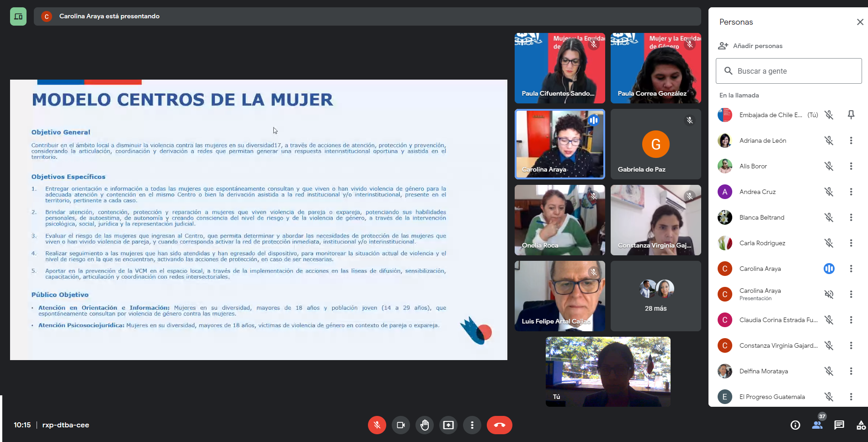868x442 pixels.
Task: Hang up with the red leave button
Action: pyautogui.click(x=499, y=425)
